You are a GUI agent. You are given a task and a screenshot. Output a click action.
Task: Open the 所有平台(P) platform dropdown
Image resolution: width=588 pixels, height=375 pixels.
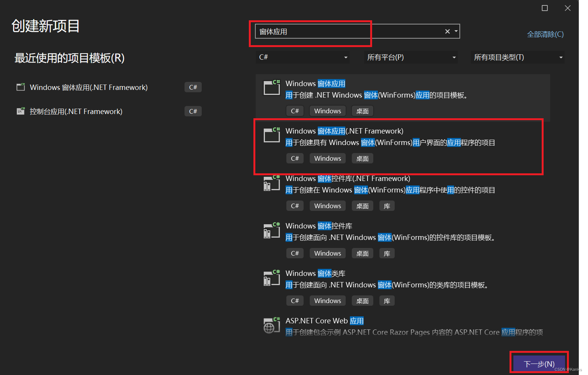[411, 57]
